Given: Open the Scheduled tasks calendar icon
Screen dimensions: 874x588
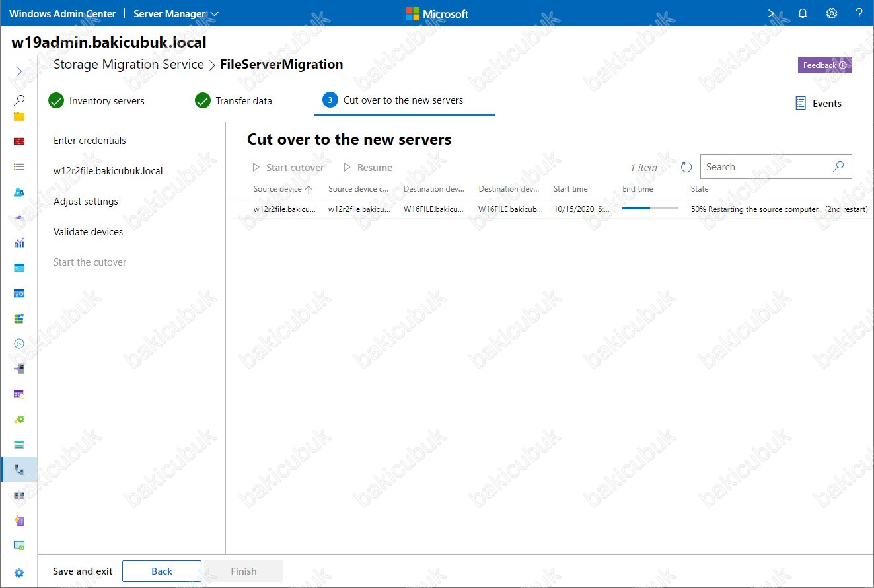Looking at the screenshot, I should (19, 394).
